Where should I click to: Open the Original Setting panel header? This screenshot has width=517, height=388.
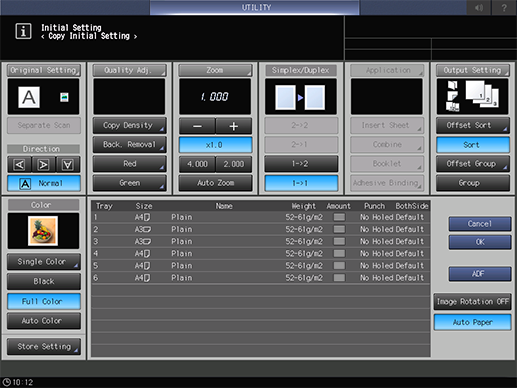(44, 70)
